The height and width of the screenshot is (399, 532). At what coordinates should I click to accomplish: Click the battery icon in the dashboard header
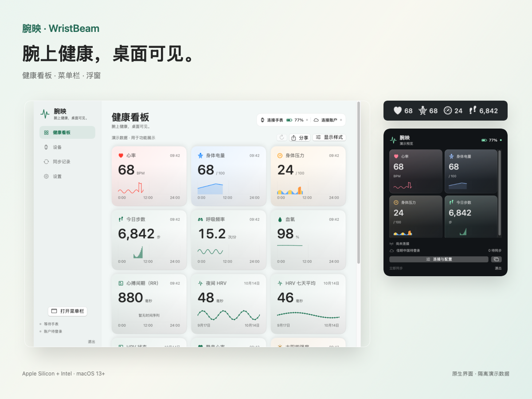coord(289,120)
